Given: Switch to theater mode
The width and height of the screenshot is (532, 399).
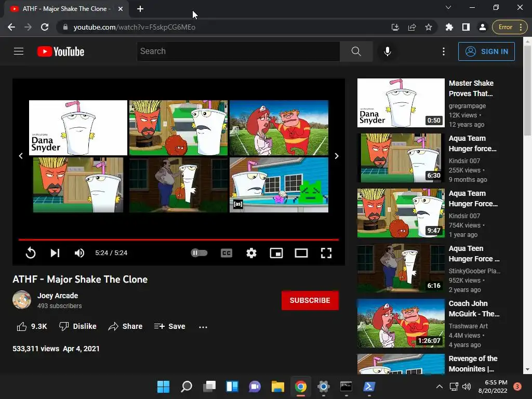Looking at the screenshot, I should (301, 253).
